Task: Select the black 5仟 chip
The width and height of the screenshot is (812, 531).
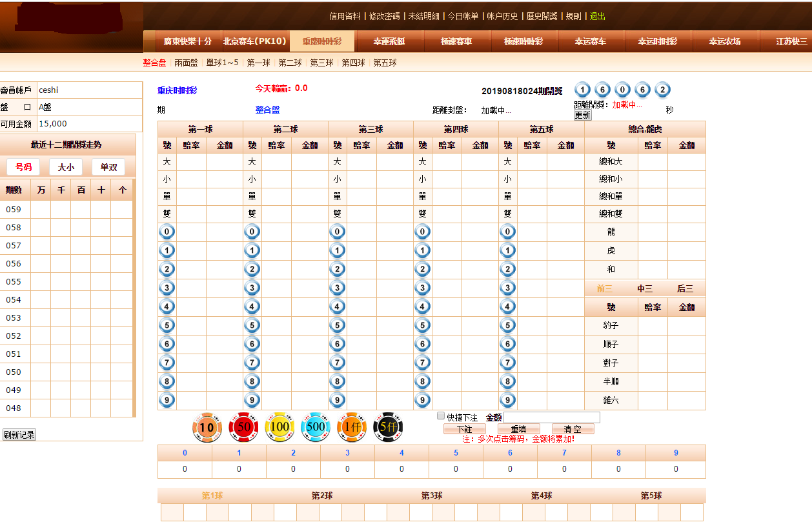Action: 387,427
